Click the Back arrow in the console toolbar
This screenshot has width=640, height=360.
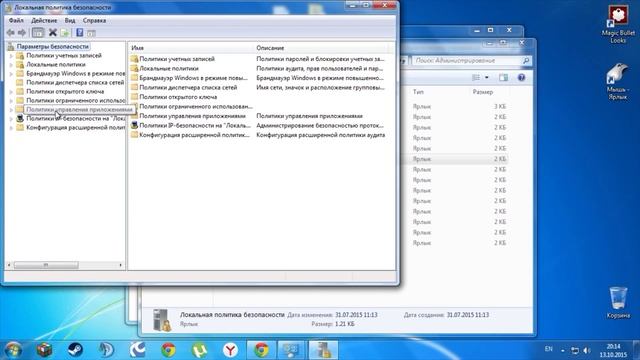(x=11, y=33)
